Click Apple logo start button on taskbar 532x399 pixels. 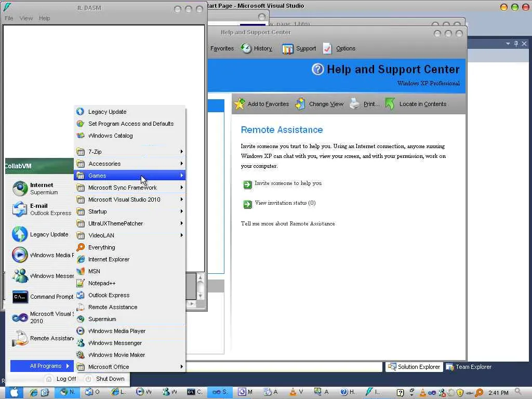click(14, 392)
